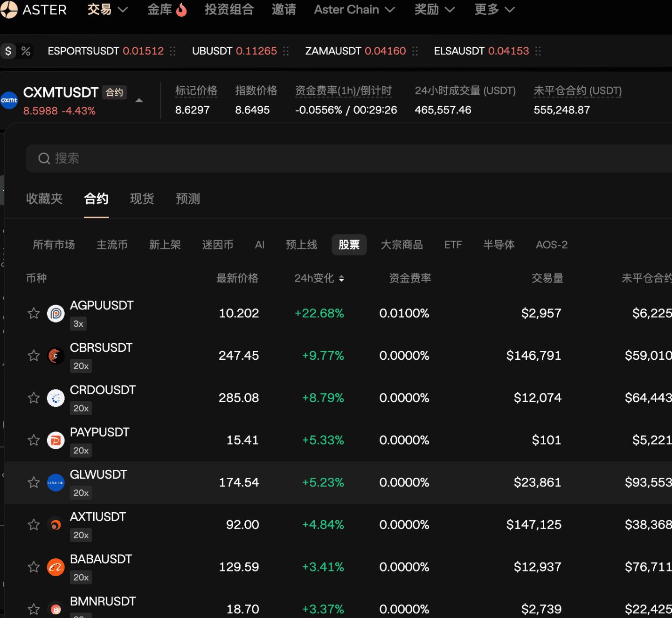Image resolution: width=672 pixels, height=618 pixels.
Task: Grab the drag handle after ESPORTSUSDT ticker
Action: [x=173, y=51]
